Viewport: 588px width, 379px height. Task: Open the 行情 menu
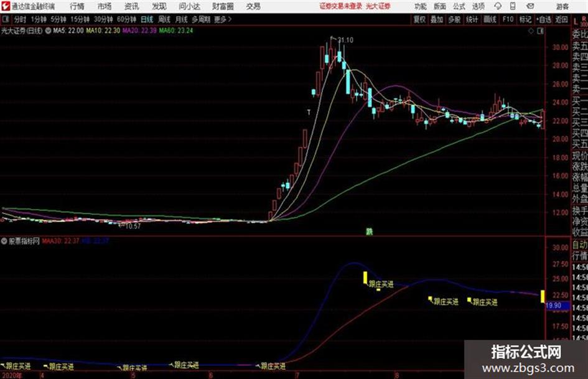coord(77,6)
